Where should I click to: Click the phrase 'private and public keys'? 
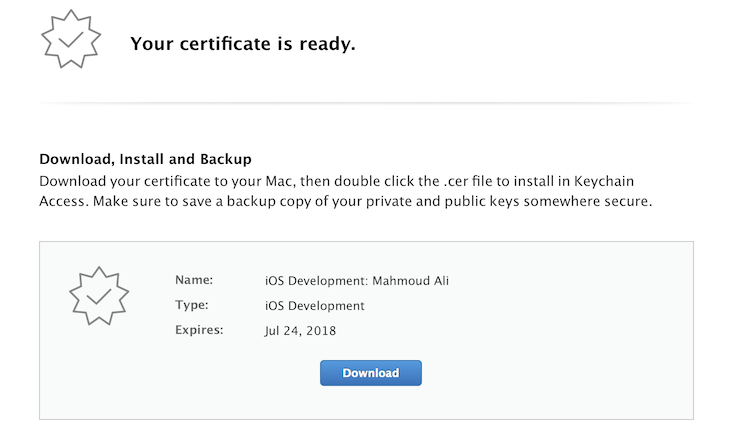[443, 201]
